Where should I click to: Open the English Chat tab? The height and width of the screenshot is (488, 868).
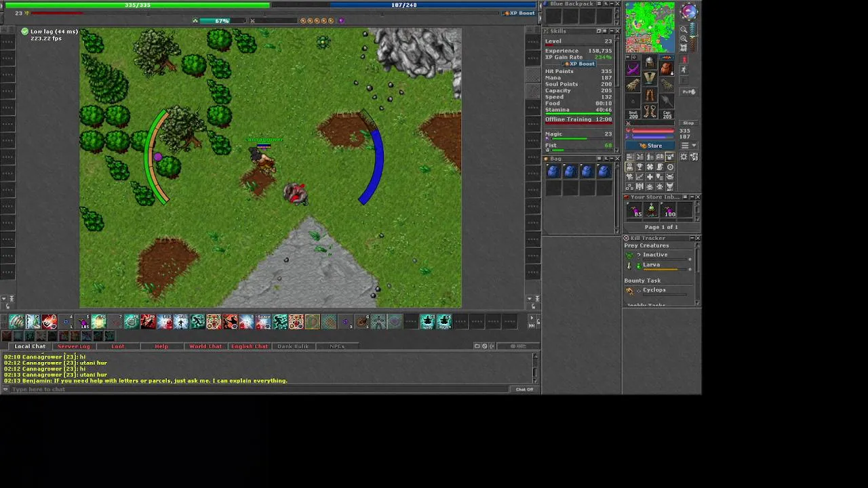(x=250, y=346)
